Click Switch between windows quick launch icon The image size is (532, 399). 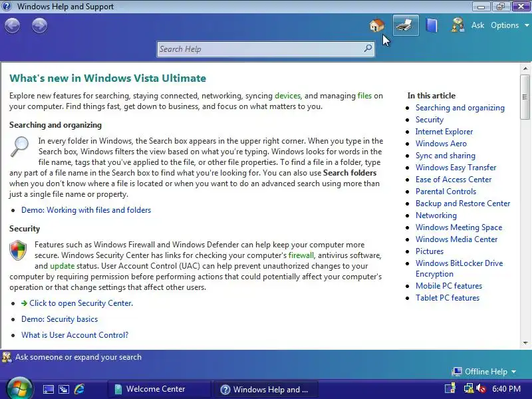(63, 389)
